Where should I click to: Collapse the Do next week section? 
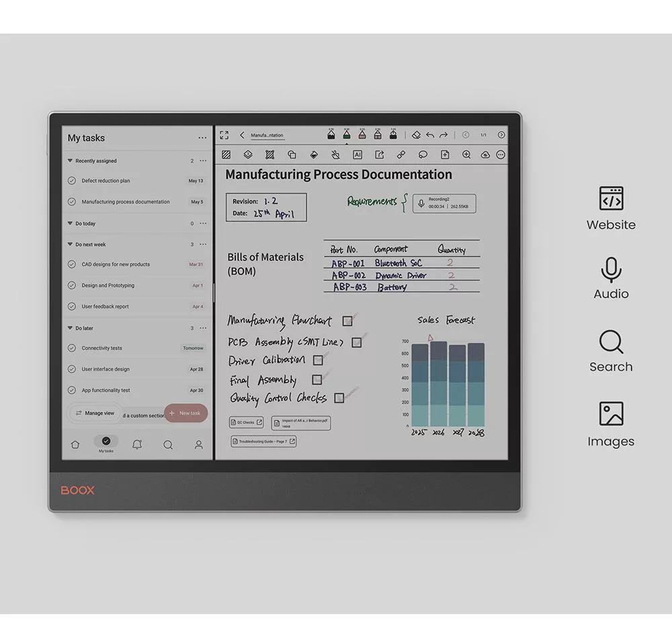70,245
